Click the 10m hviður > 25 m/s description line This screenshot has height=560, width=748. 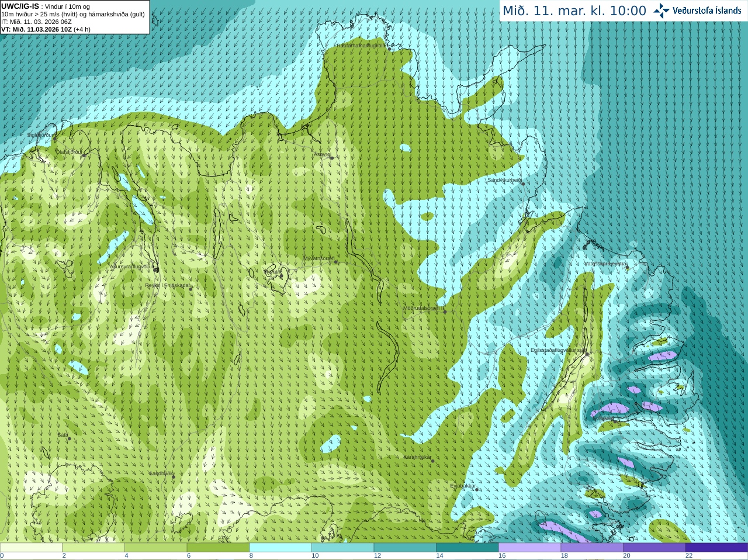tap(73, 14)
